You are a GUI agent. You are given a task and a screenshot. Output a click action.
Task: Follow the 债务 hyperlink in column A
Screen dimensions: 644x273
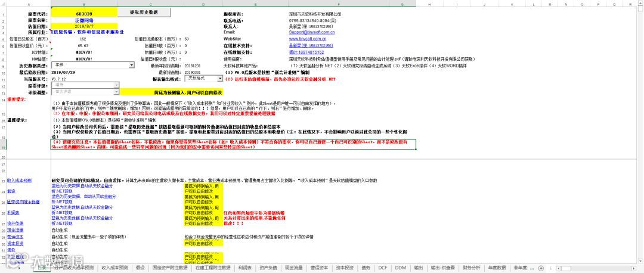click(11, 250)
